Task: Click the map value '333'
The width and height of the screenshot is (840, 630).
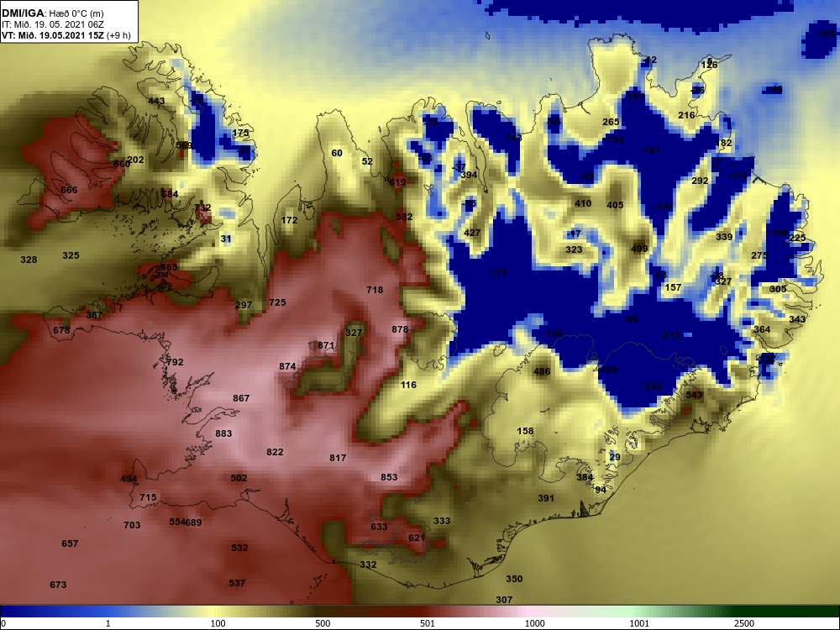Action: pyautogui.click(x=442, y=521)
